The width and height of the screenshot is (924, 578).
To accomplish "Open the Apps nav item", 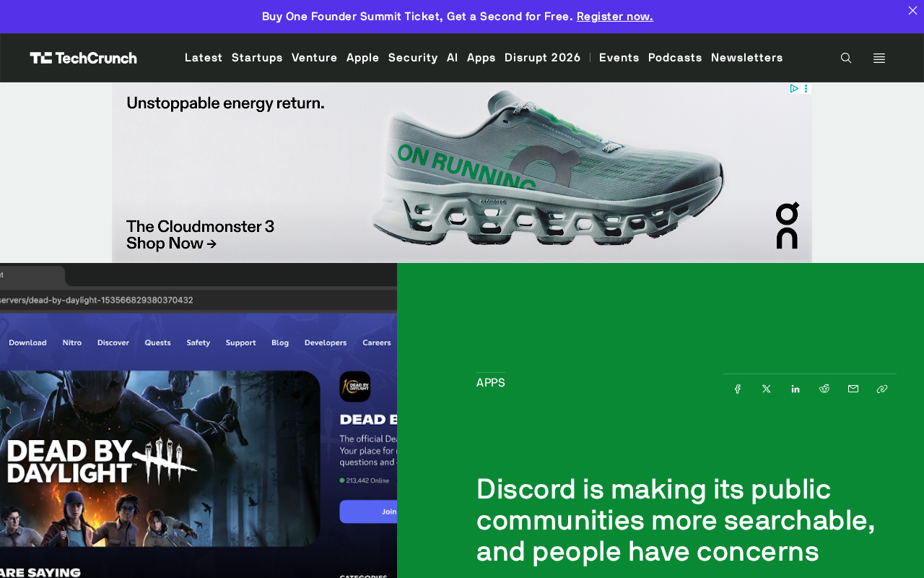I will coord(481,58).
